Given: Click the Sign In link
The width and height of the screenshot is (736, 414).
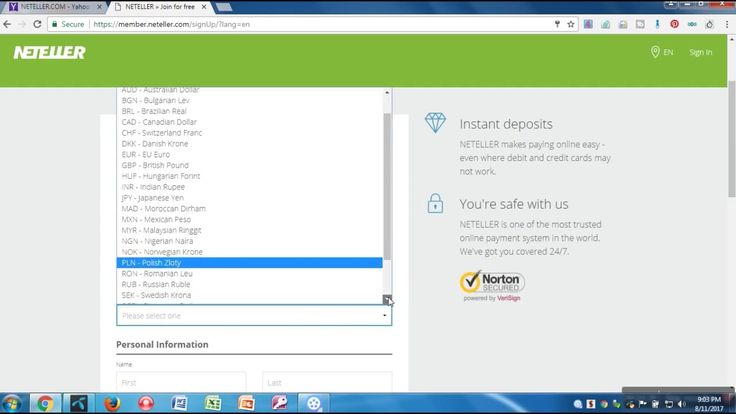Looking at the screenshot, I should pyautogui.click(x=700, y=52).
